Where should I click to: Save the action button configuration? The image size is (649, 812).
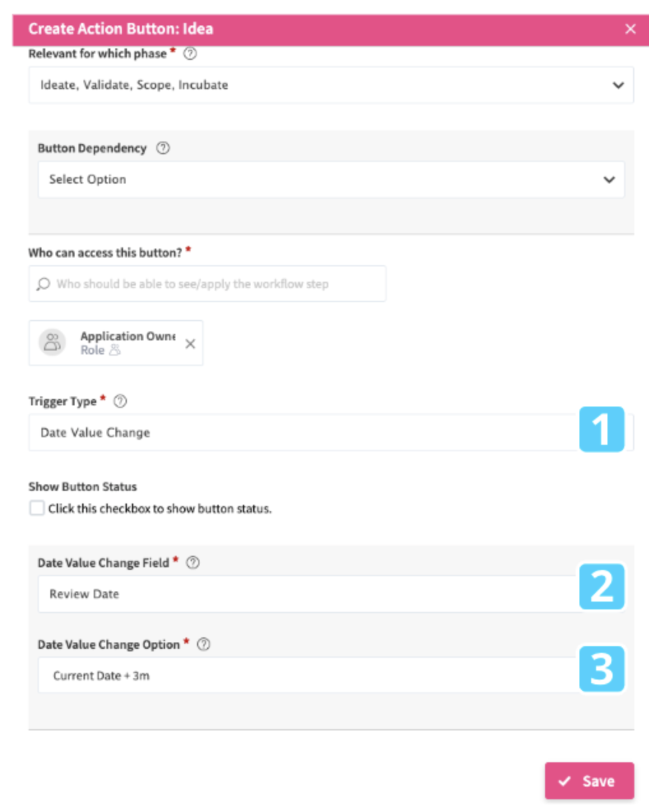click(589, 781)
